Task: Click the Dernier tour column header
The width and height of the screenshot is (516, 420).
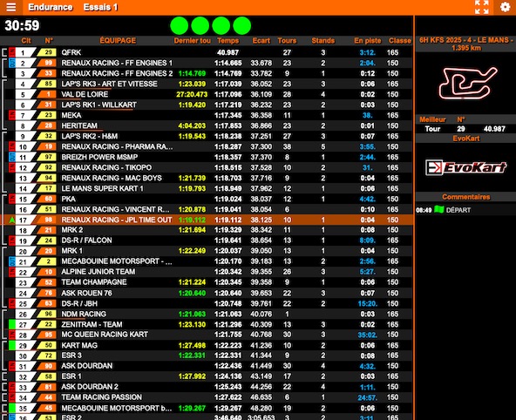Action: 192,40
